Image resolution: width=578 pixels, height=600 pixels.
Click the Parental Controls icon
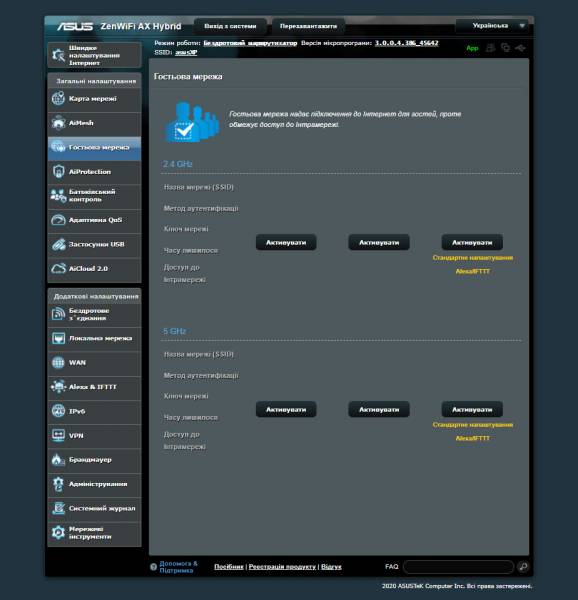click(x=58, y=196)
